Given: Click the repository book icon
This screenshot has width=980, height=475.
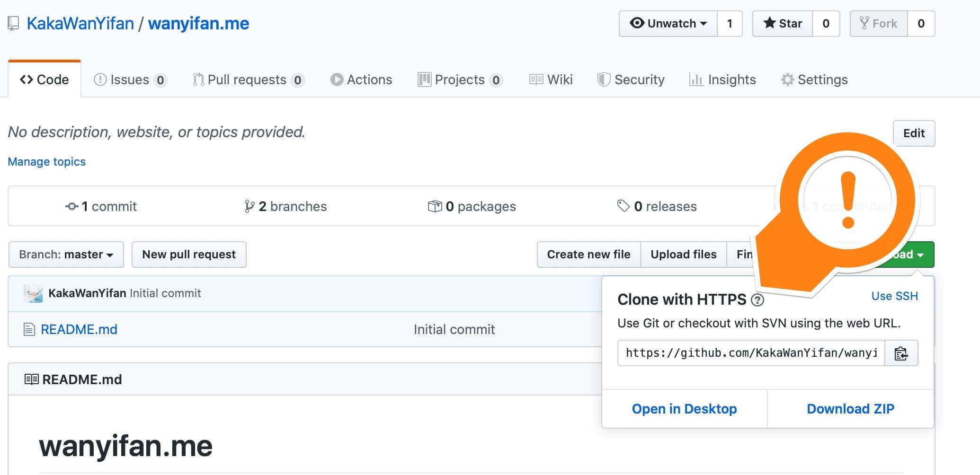Looking at the screenshot, I should pos(13,24).
